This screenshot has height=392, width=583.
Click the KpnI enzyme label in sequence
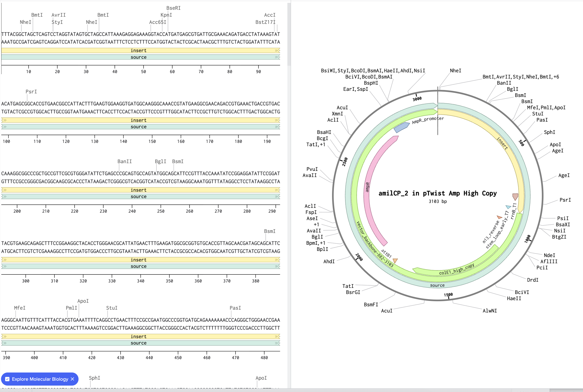[x=166, y=15]
